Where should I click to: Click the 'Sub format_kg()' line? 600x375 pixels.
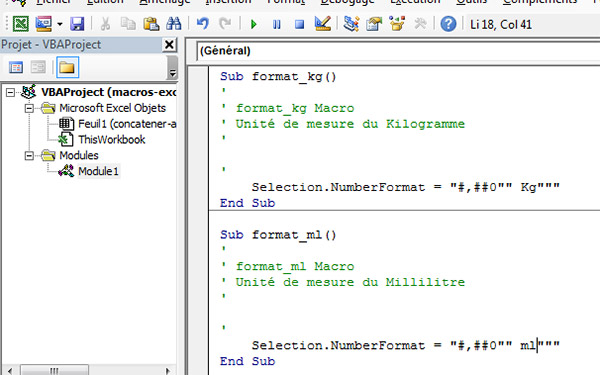pos(278,77)
